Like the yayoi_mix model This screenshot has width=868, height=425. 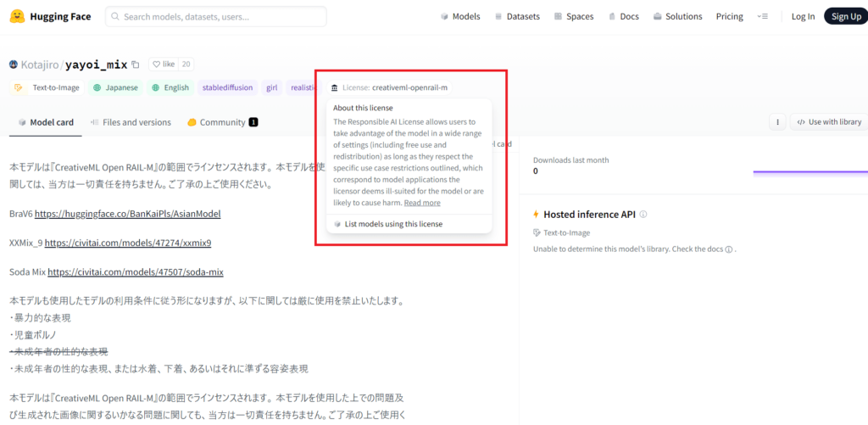(164, 64)
